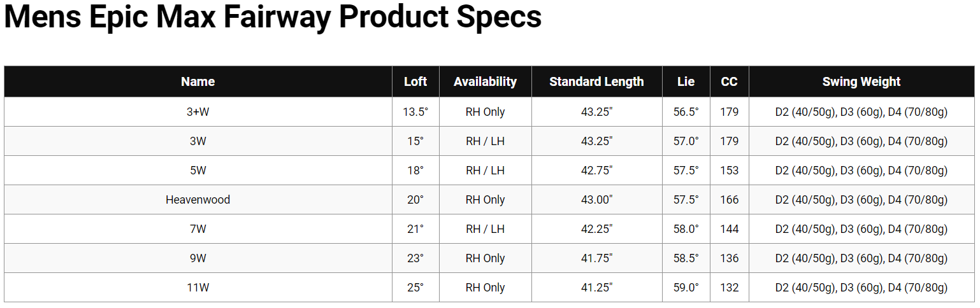Click the Name column header
This screenshot has width=980, height=308.
pyautogui.click(x=198, y=81)
